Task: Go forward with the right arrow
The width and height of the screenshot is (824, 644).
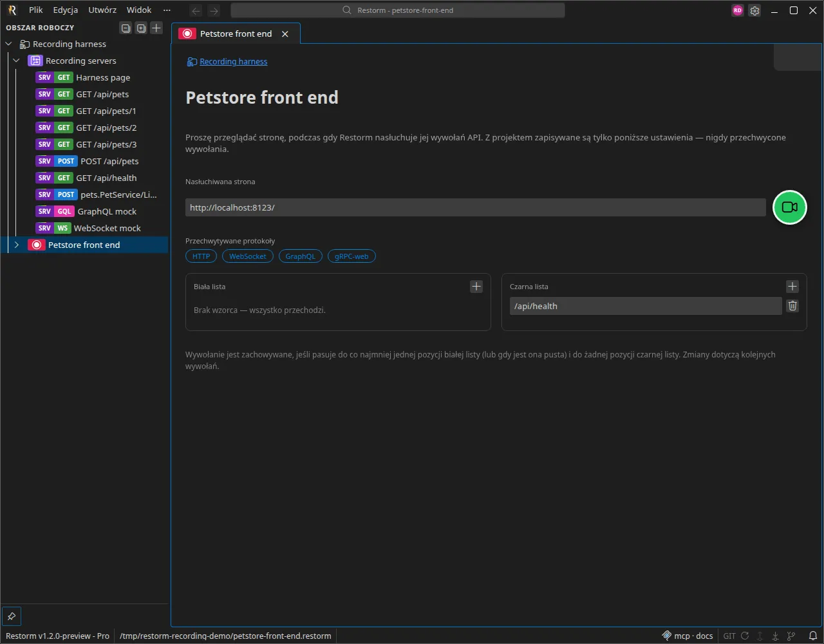Action: (214, 10)
